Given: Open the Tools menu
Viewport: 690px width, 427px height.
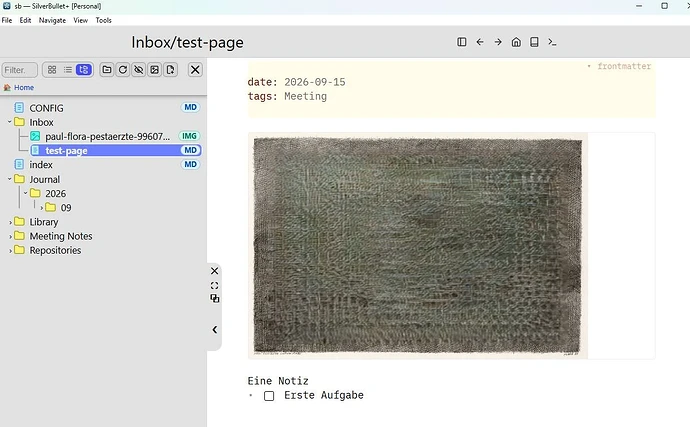Looking at the screenshot, I should (x=103, y=20).
